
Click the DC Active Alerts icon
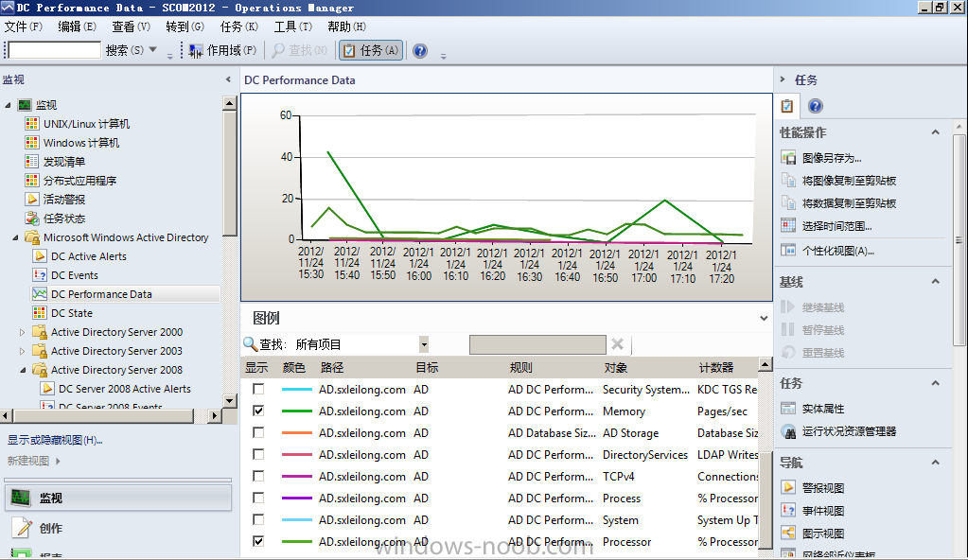click(x=40, y=256)
